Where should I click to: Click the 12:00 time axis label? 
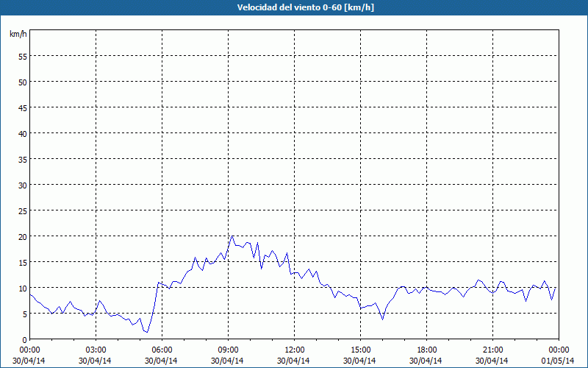[x=295, y=350]
